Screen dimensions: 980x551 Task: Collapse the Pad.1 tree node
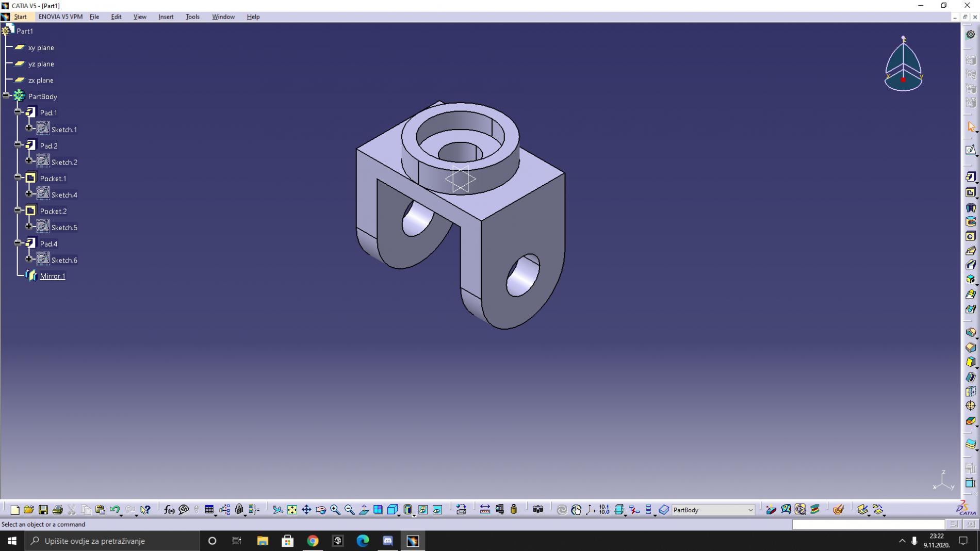pos(18,112)
